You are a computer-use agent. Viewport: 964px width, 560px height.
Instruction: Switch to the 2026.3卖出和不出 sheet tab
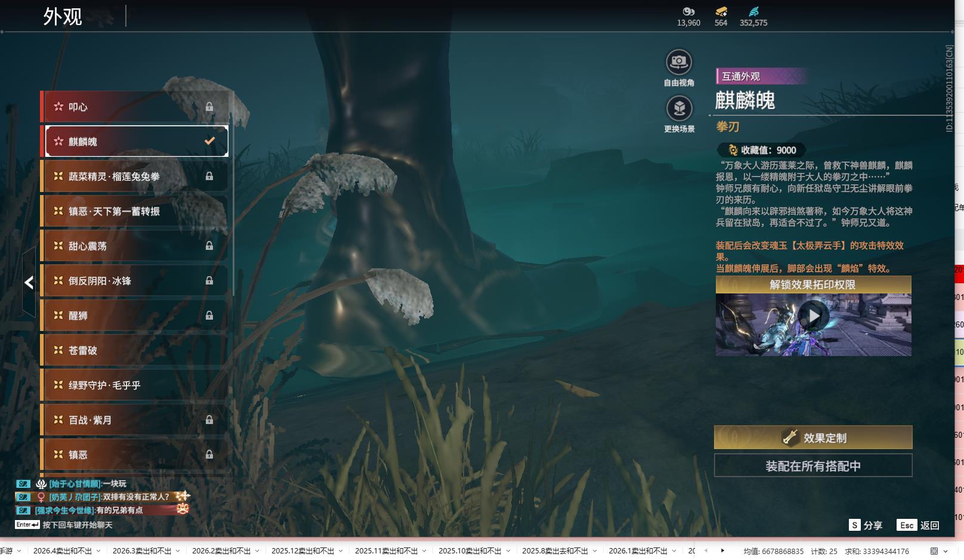tap(141, 551)
